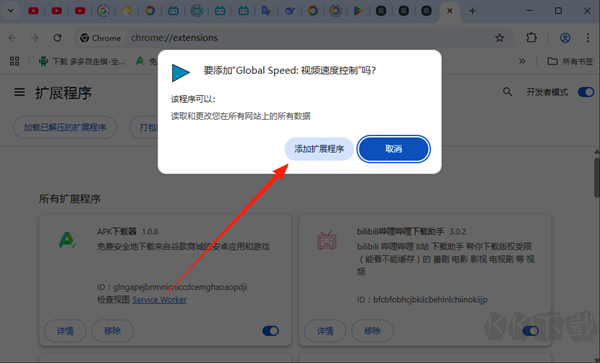Screen dimensions: 600x363
Task: Reload the page with the refresh icon
Action: click(57, 38)
